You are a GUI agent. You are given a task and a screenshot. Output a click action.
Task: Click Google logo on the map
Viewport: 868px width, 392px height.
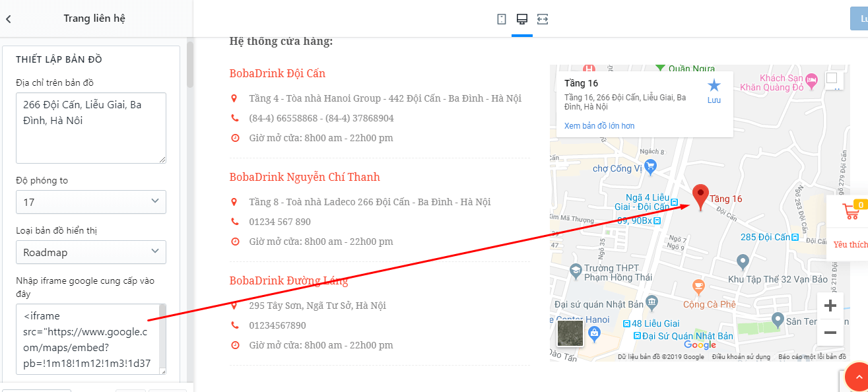(x=700, y=345)
